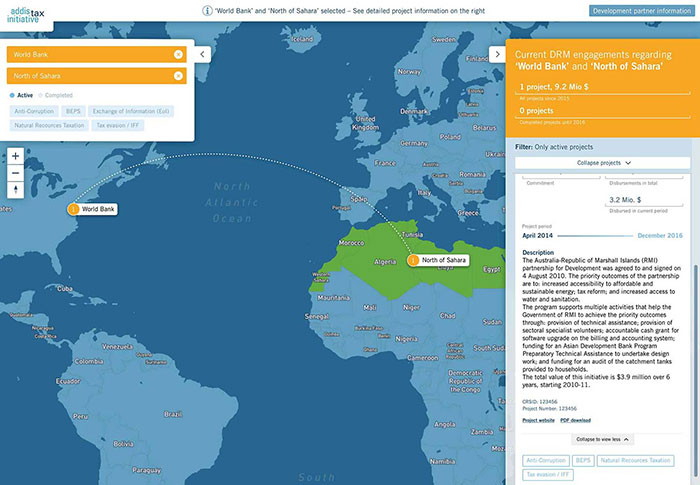Expand the Collapse projects dropdown
Screen dimensions: 700x485
(x=603, y=163)
